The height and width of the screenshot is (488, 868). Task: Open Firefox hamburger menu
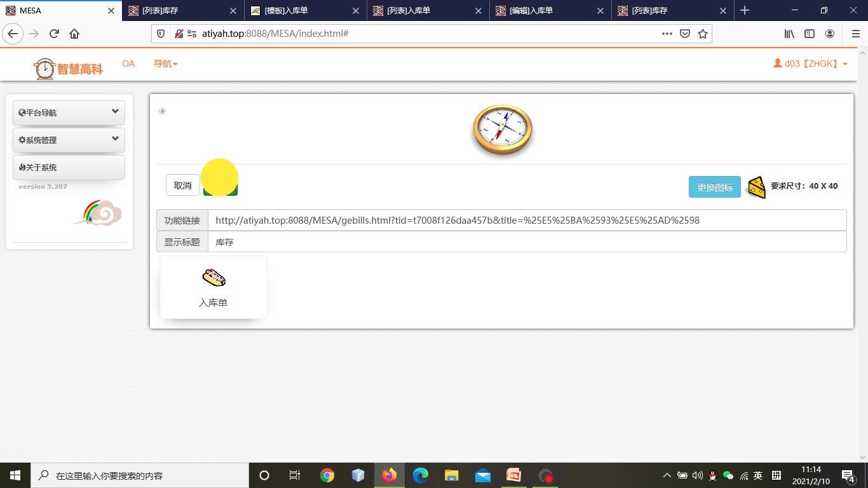(855, 34)
